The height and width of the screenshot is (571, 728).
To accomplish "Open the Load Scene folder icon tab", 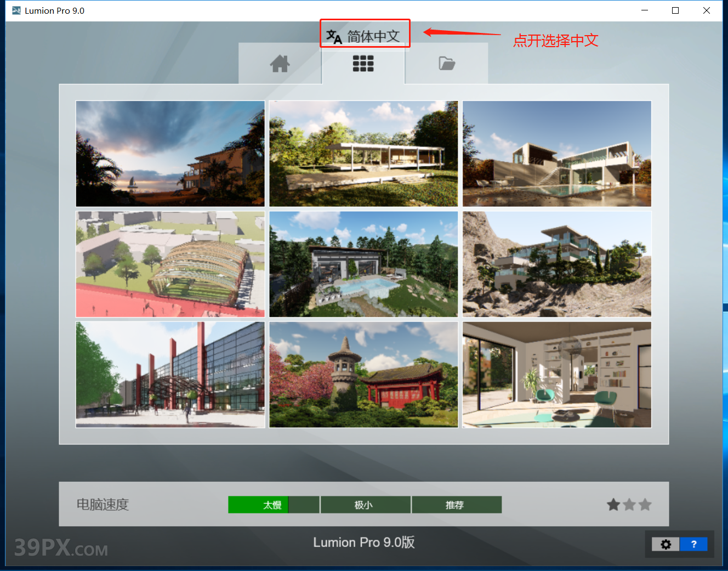I will click(446, 63).
